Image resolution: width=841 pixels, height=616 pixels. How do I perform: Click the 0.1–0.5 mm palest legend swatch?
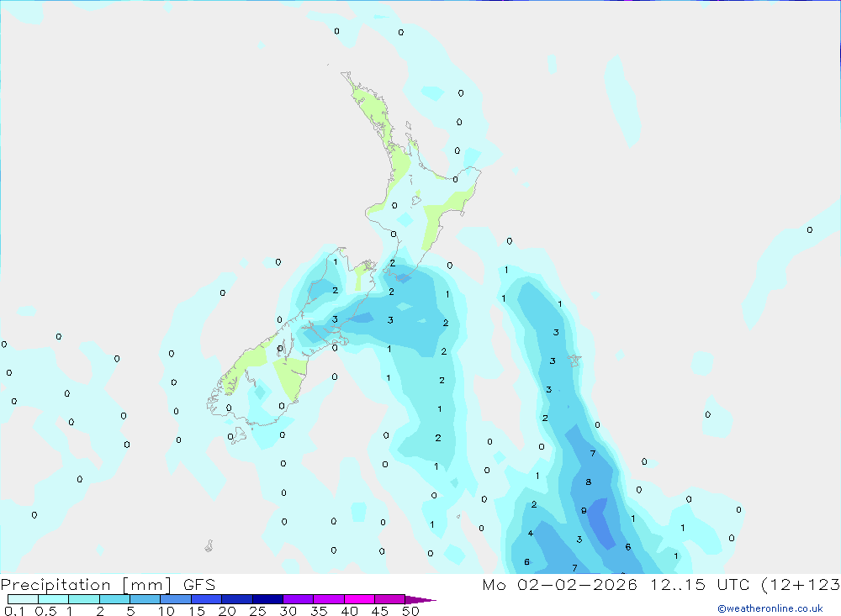click(23, 599)
